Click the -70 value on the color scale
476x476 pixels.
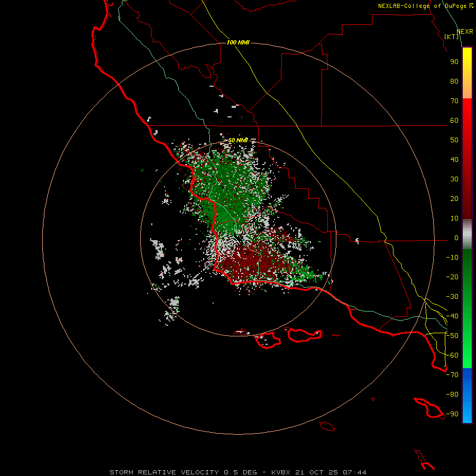[x=452, y=375]
